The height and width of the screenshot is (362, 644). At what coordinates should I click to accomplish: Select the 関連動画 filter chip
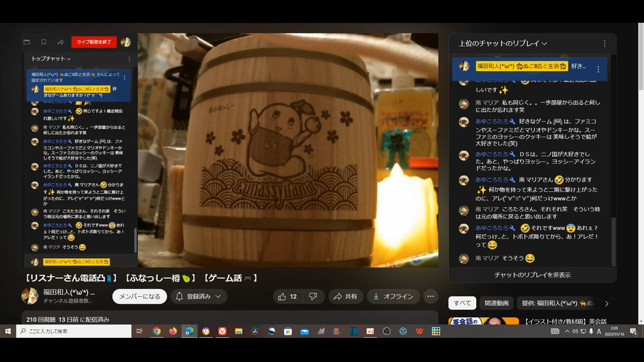click(496, 303)
